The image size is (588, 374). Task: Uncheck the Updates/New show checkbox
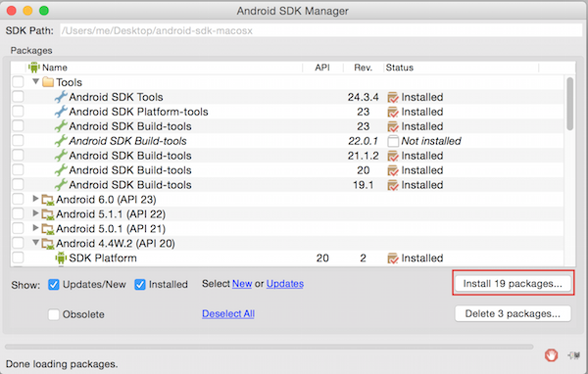(x=54, y=285)
